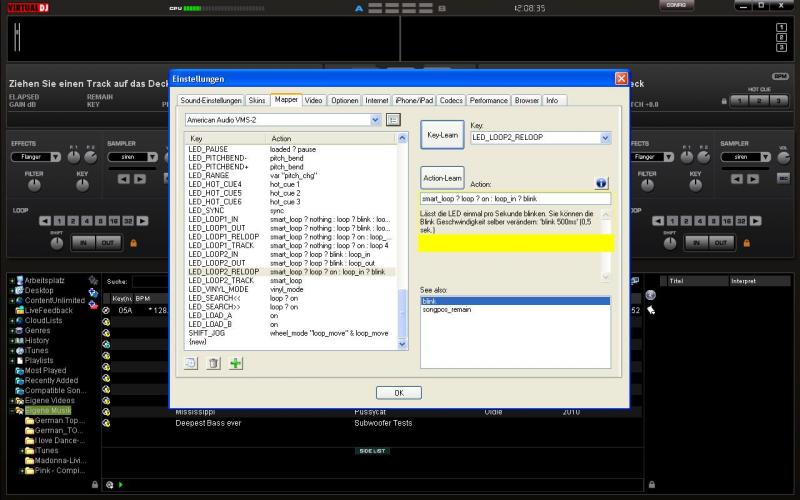Toggle left deck loop IN button
The width and height of the screenshot is (800, 500).
point(82,242)
